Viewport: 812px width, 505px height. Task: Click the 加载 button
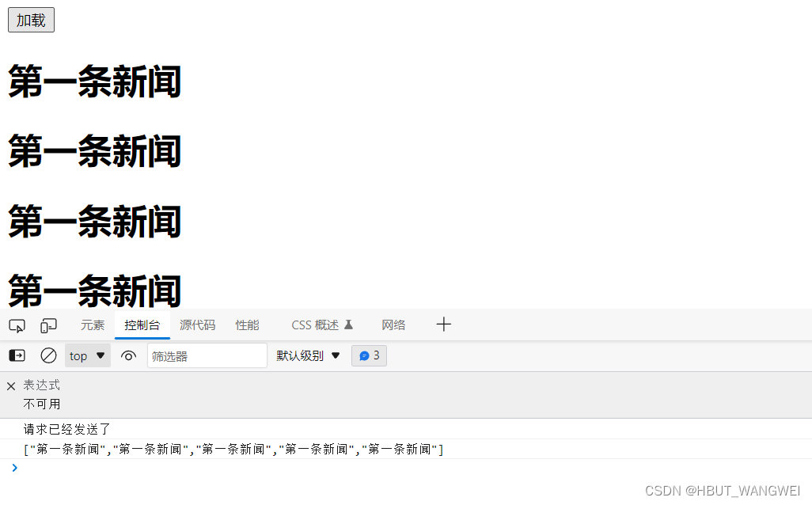[31, 21]
